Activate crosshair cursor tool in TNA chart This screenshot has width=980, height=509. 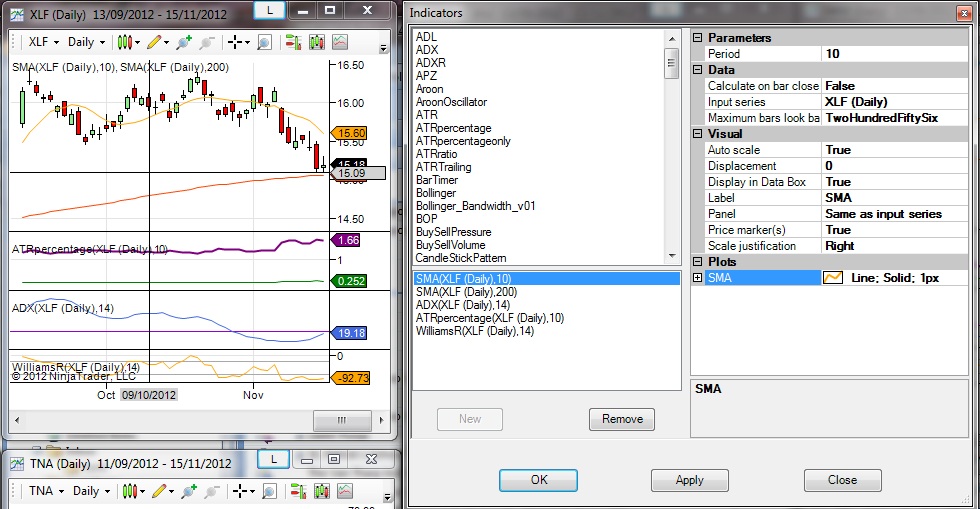pos(242,491)
